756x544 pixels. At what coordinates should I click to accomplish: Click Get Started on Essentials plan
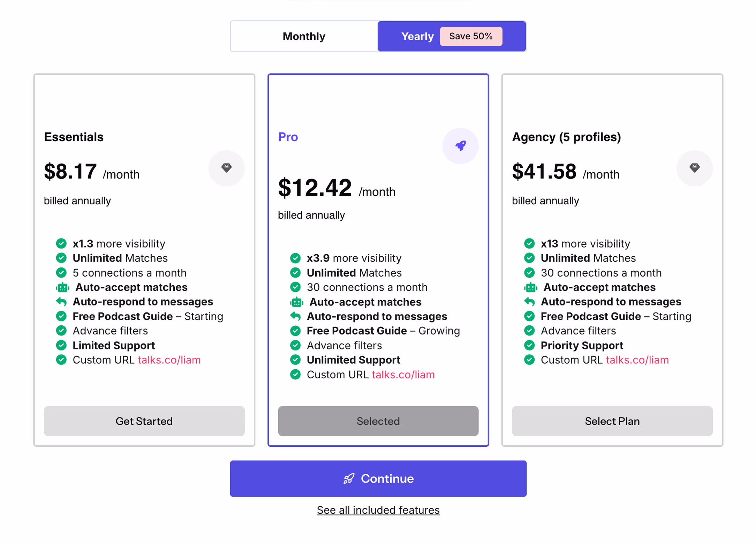(x=144, y=421)
